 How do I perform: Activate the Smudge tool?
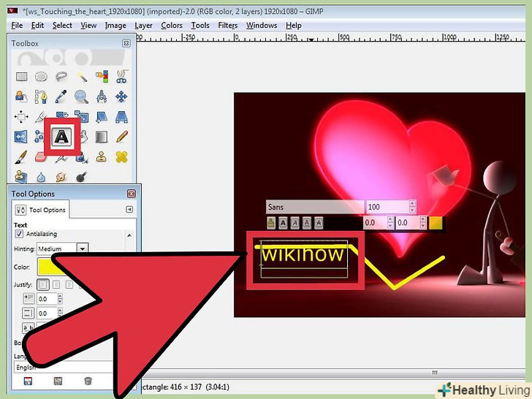click(x=61, y=177)
